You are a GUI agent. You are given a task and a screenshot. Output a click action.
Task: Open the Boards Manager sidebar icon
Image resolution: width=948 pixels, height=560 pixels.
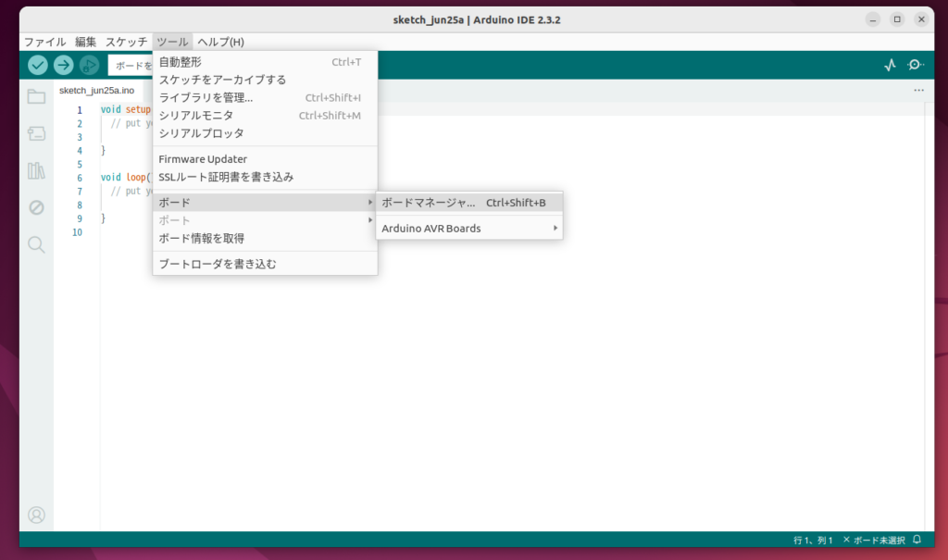click(x=36, y=133)
